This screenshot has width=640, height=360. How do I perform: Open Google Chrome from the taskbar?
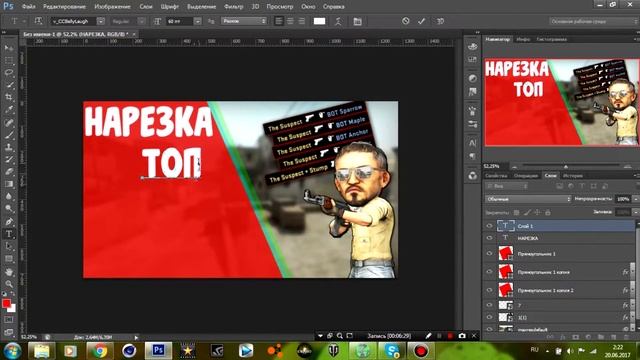pos(99,351)
